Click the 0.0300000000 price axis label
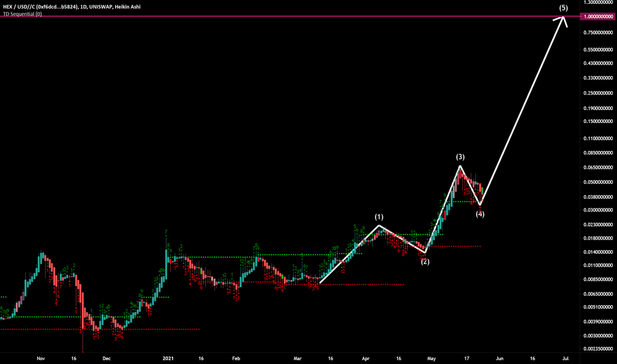Screen dimensions: 617x364 click(598, 210)
